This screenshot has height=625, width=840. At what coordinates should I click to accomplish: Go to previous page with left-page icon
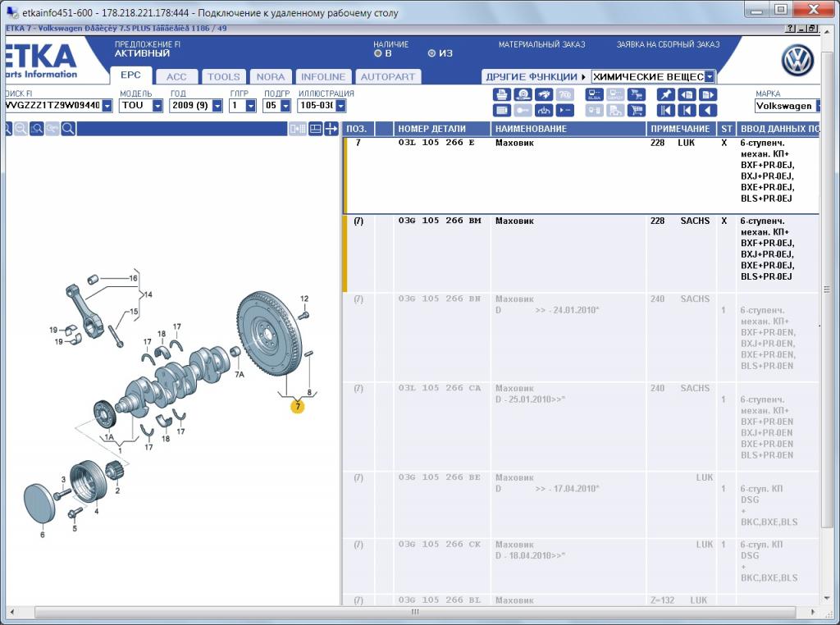point(687,95)
